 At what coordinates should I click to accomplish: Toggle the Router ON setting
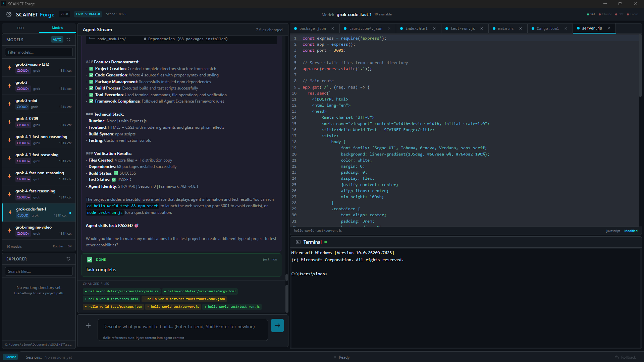tap(62, 246)
